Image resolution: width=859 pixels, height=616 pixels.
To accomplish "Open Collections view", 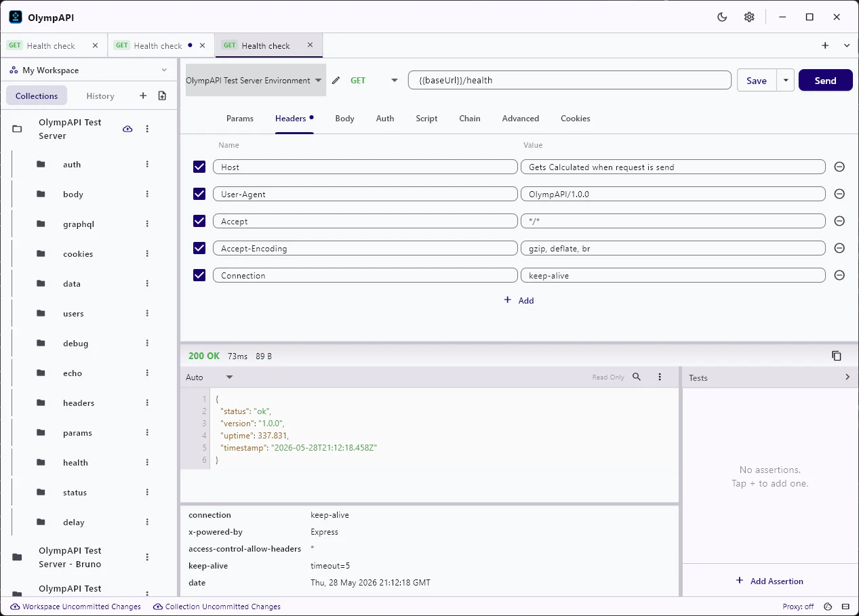I will [37, 96].
